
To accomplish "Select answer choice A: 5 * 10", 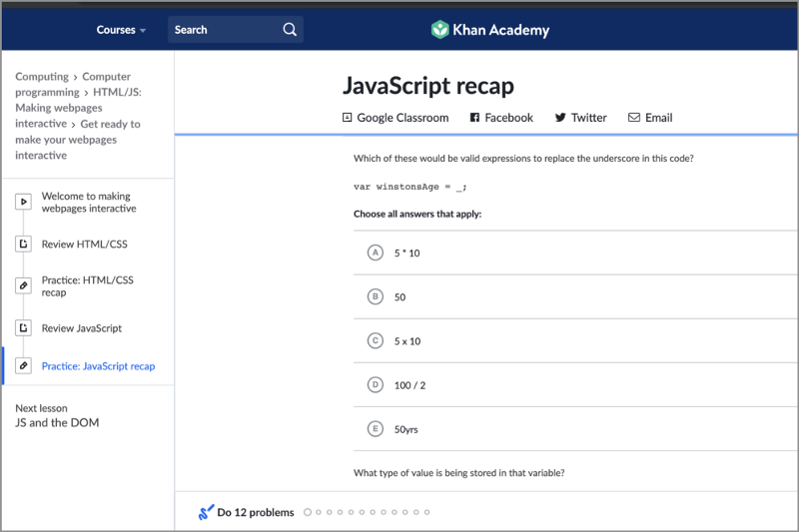I will click(x=376, y=254).
